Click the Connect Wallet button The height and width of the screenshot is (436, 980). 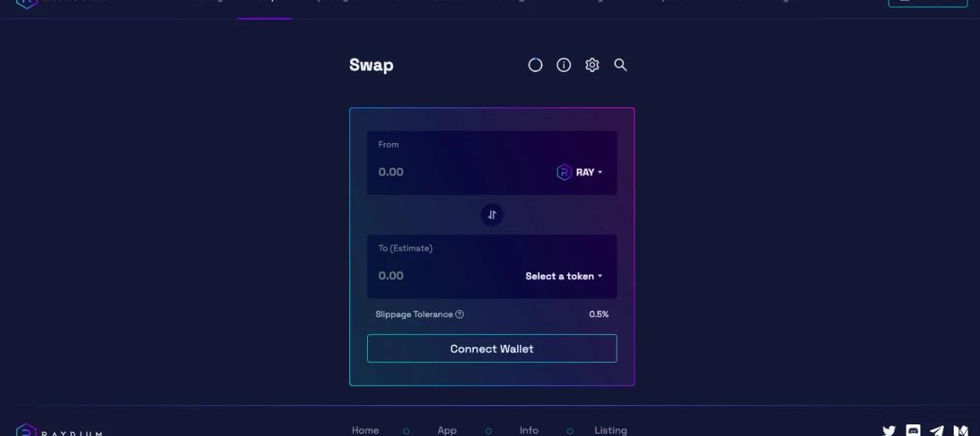click(x=492, y=349)
